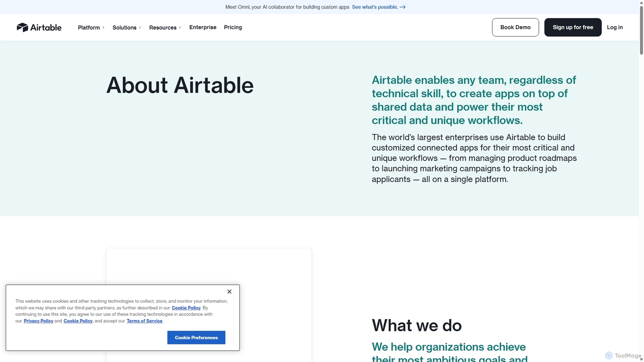Open the Cookie Policy link after 'described in our'
644x362 pixels.
pos(186,308)
